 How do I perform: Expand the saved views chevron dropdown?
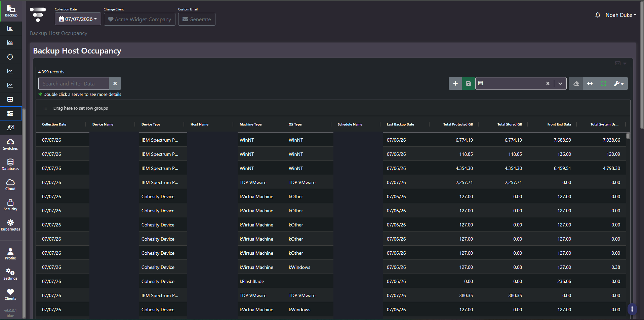560,83
